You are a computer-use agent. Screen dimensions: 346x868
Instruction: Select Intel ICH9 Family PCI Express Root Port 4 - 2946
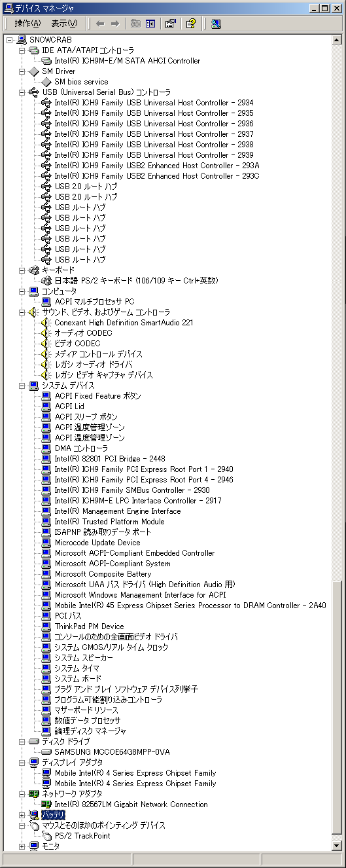click(x=143, y=480)
